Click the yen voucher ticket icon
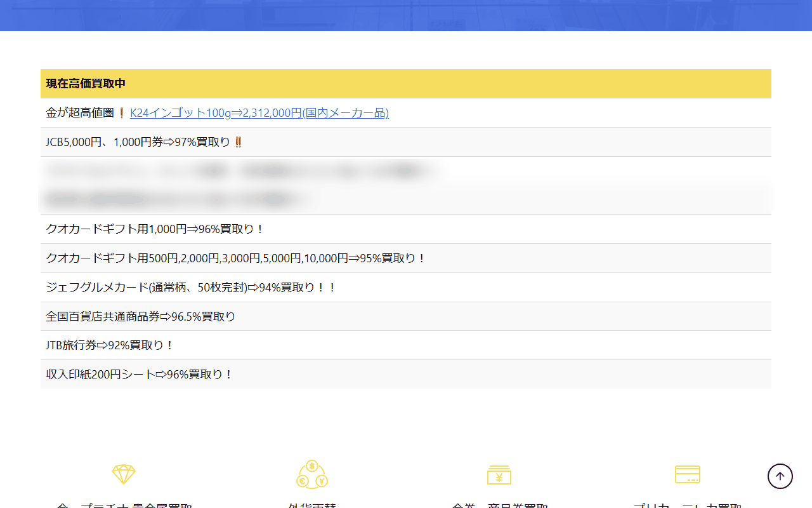Image resolution: width=812 pixels, height=508 pixels. click(x=499, y=474)
